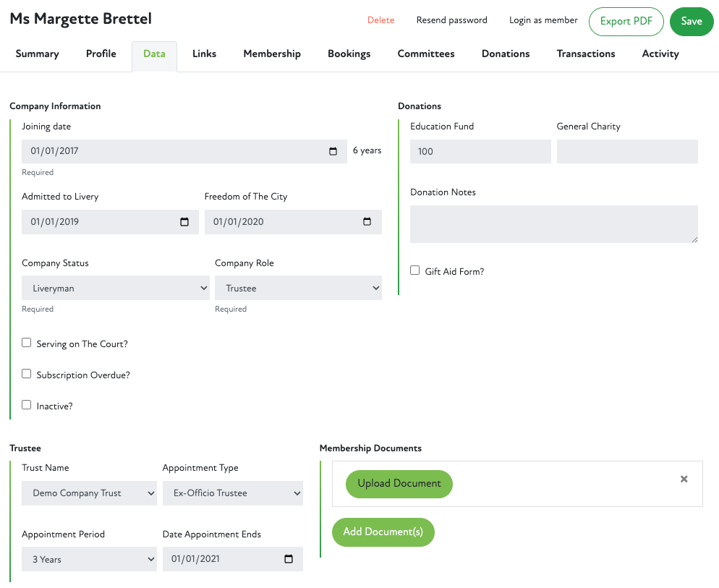719x588 pixels.
Task: Expand the Company Status dropdown
Action: pyautogui.click(x=116, y=289)
